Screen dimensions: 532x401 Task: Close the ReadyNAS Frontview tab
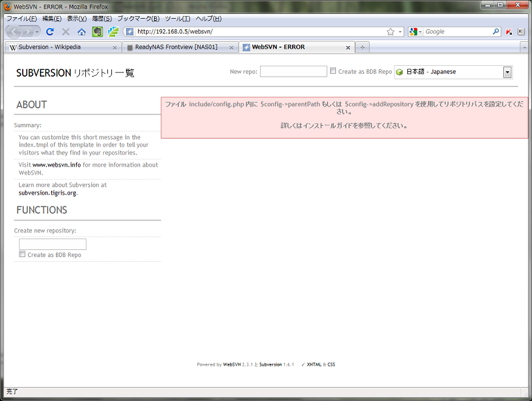pos(231,48)
